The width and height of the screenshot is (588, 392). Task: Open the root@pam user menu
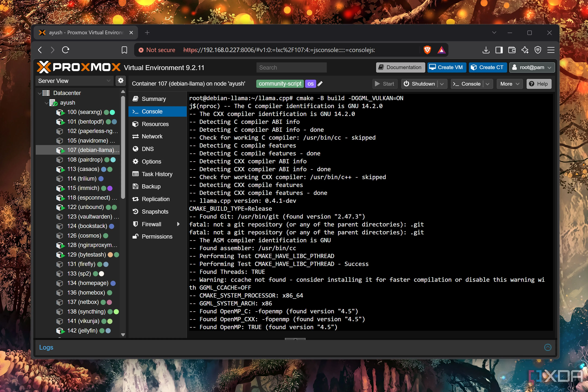click(x=532, y=68)
